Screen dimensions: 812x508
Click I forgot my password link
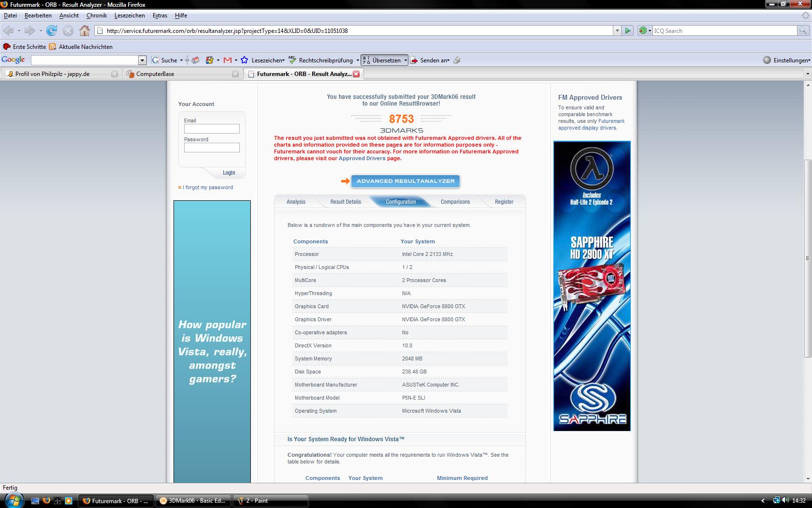click(208, 187)
